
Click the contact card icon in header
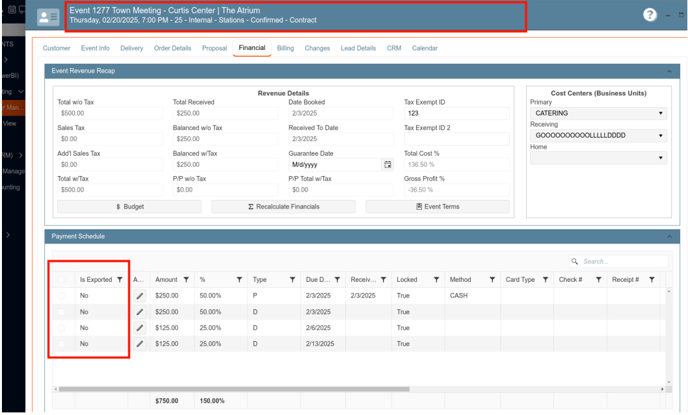click(48, 17)
